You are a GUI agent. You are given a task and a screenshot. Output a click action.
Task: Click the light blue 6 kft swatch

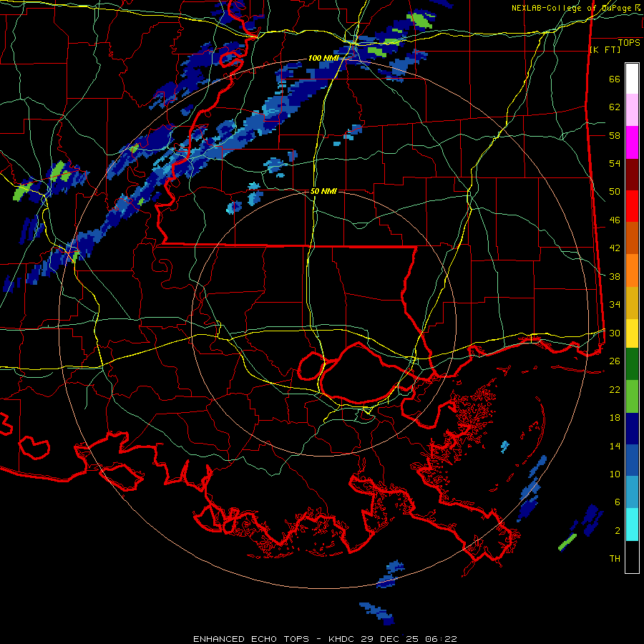[x=632, y=492]
